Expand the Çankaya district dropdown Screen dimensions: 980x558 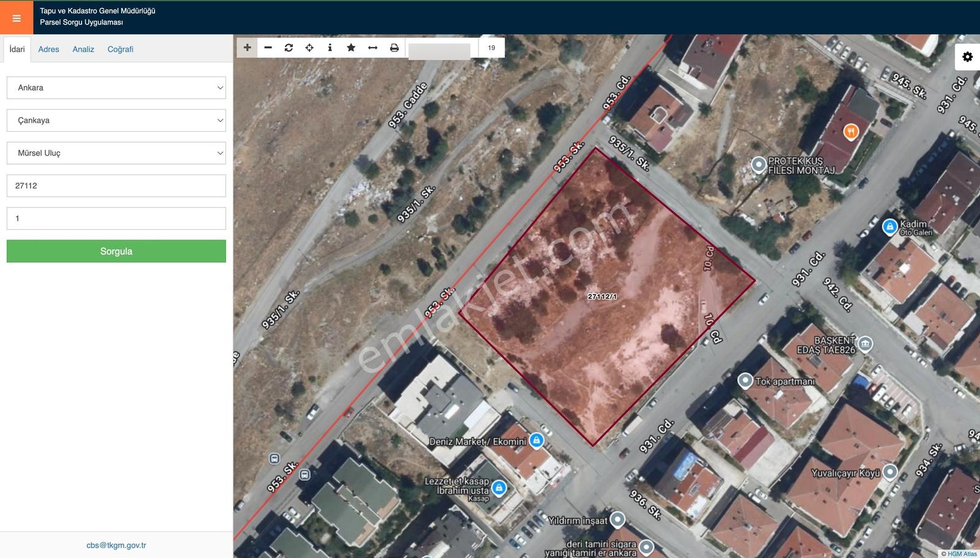tap(116, 120)
